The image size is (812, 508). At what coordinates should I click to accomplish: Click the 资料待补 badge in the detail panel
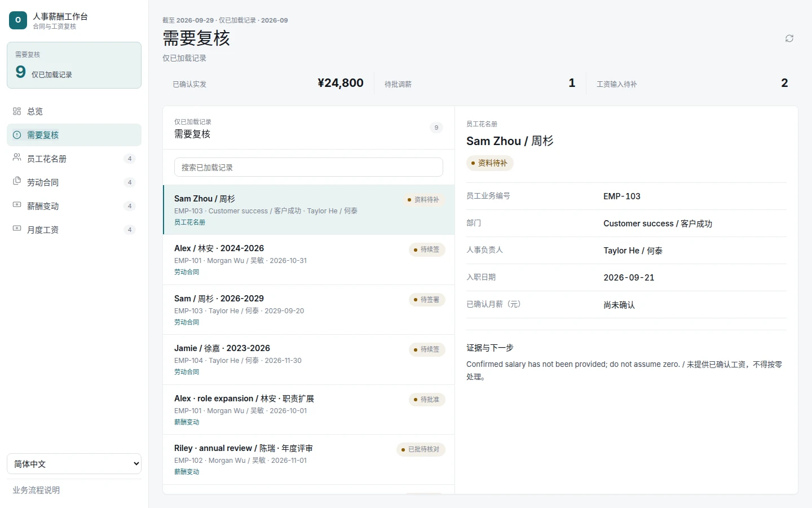489,163
